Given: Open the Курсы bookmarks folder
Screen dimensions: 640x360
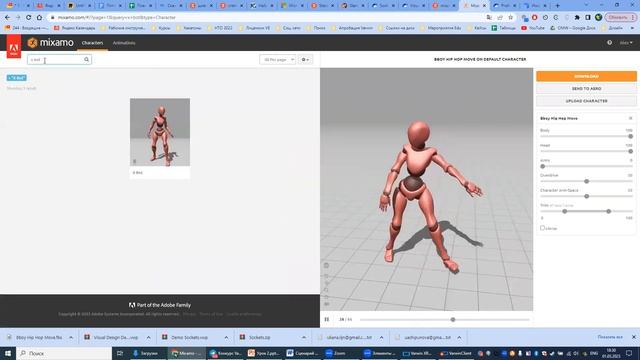Looking at the screenshot, I should point(161,28).
